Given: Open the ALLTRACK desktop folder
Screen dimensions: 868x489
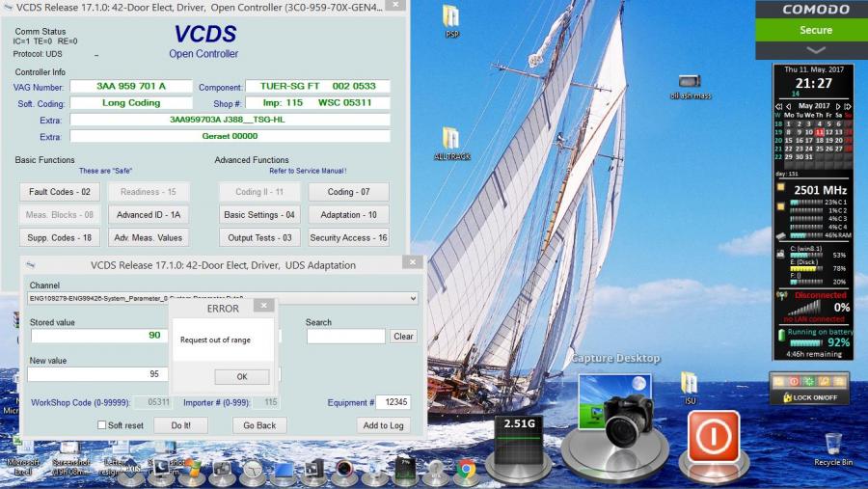Looking at the screenshot, I should [451, 143].
